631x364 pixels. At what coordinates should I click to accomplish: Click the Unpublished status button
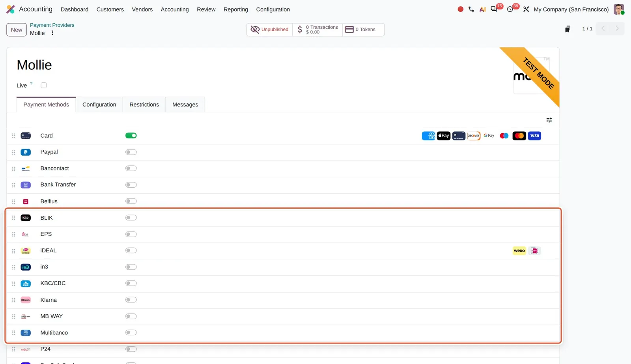[270, 30]
